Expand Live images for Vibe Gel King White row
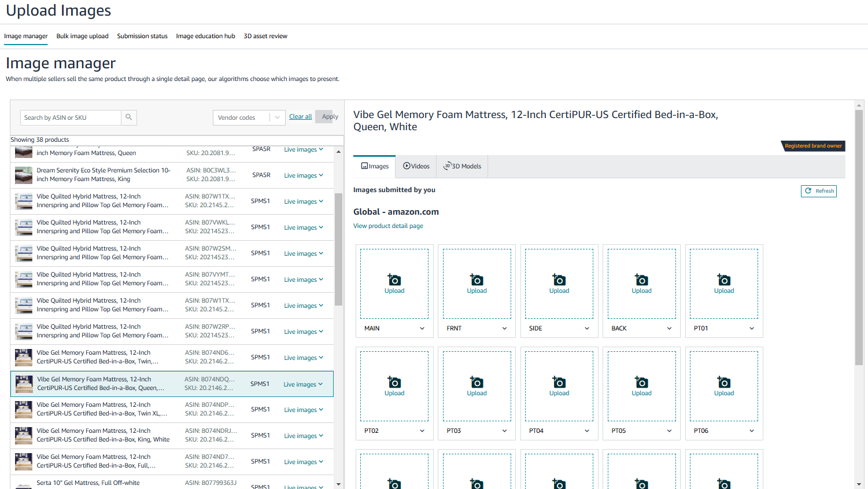This screenshot has width=868, height=489. point(304,436)
